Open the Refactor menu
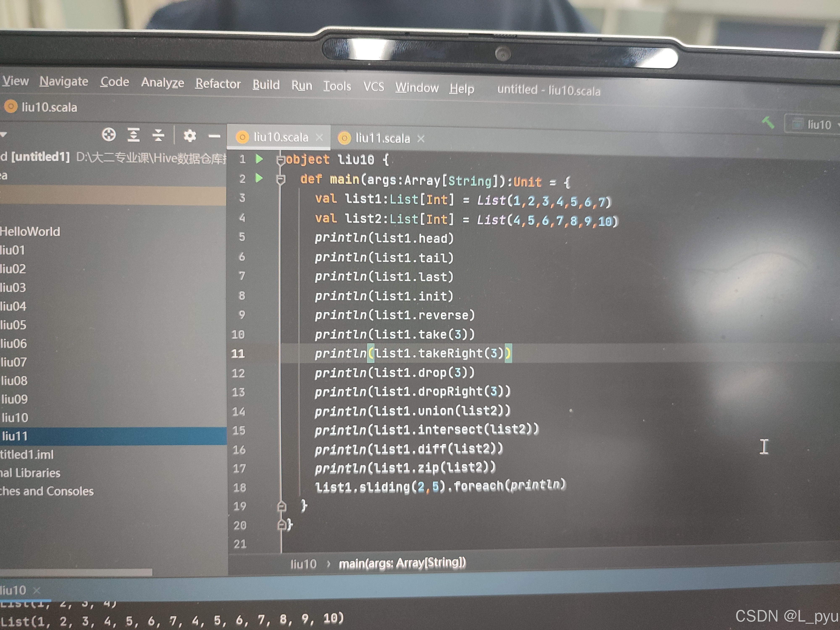Viewport: 840px width, 630px height. [218, 84]
